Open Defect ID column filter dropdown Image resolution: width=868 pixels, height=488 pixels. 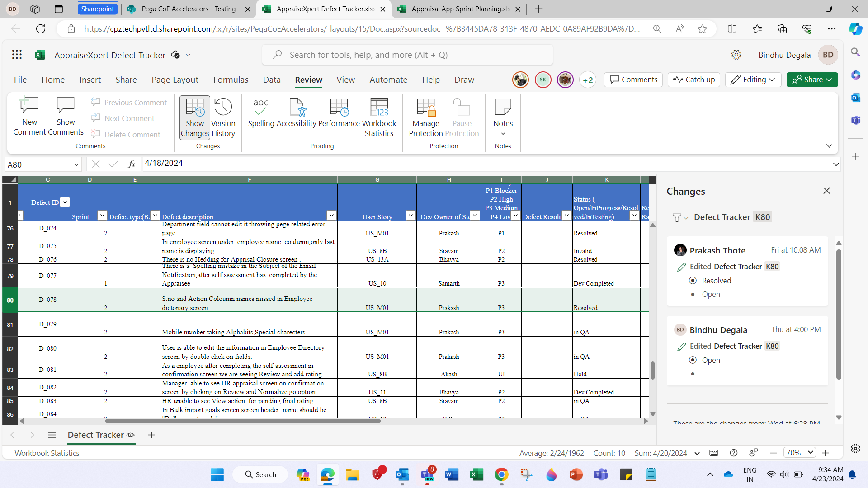(x=65, y=202)
